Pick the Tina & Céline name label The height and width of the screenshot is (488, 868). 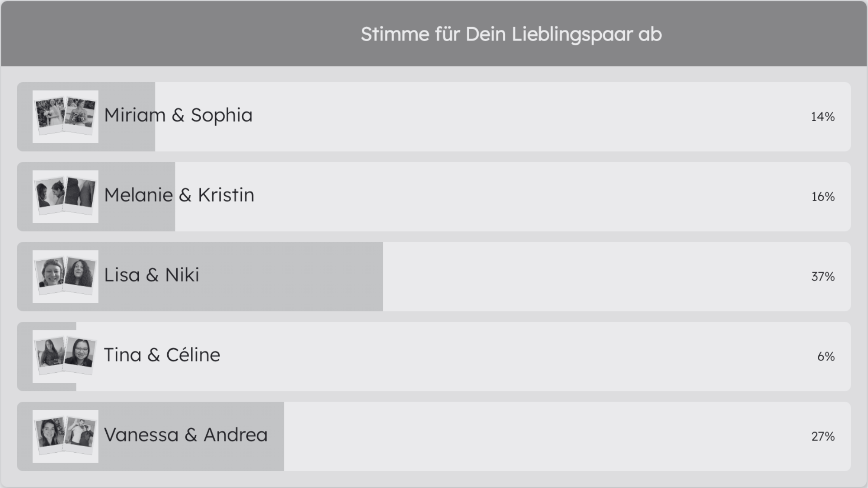coord(162,355)
